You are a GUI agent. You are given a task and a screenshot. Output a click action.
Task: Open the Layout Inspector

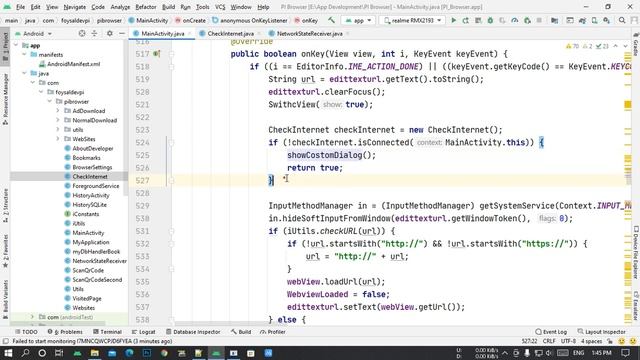[x=601, y=332]
